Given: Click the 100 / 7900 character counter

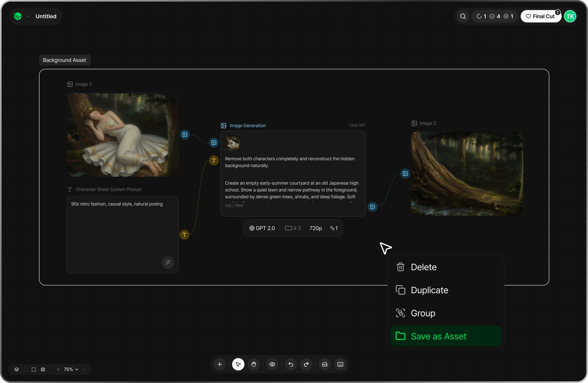Looking at the screenshot, I should click(234, 206).
